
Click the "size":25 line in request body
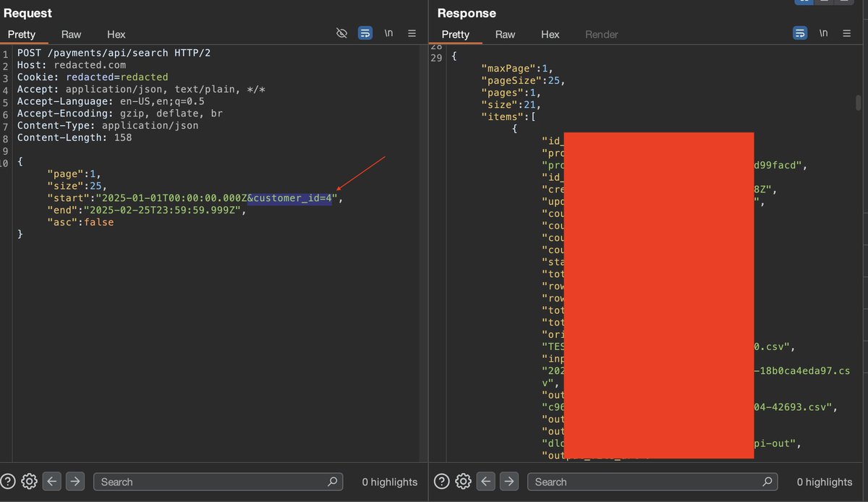click(x=77, y=186)
